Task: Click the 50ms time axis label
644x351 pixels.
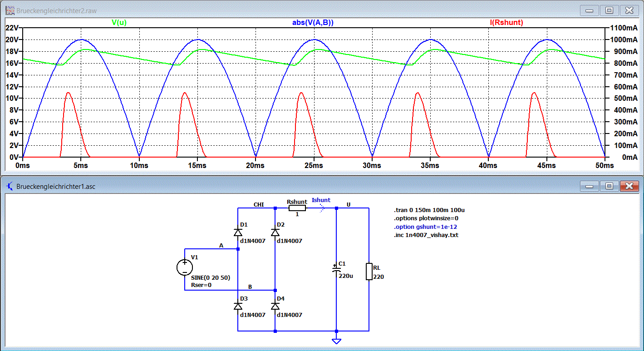Action: [605, 166]
